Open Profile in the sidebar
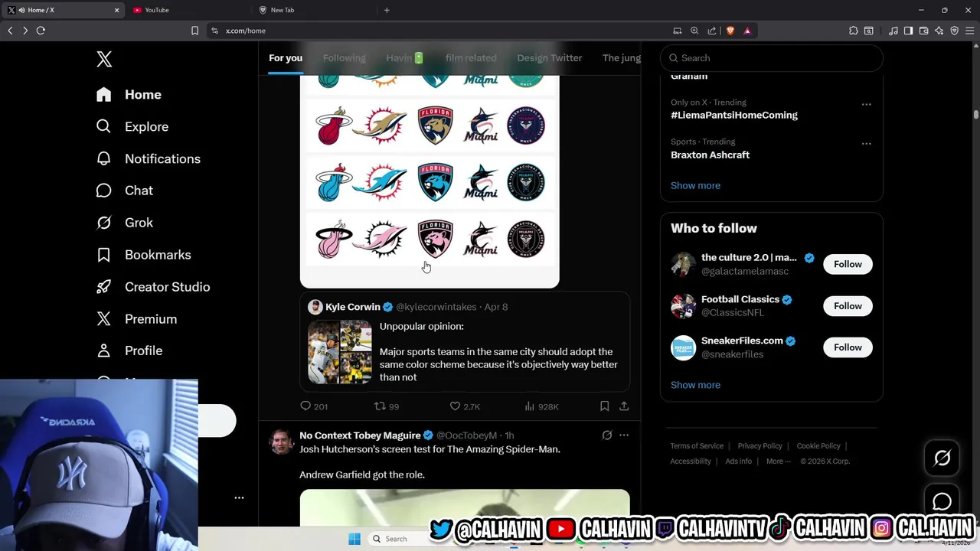The height and width of the screenshot is (551, 980). (x=129, y=350)
